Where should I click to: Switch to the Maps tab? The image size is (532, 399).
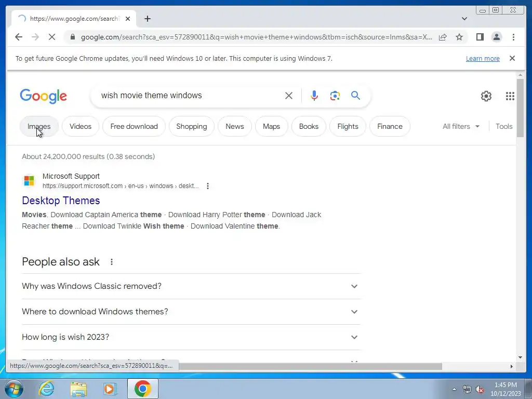coord(271,126)
